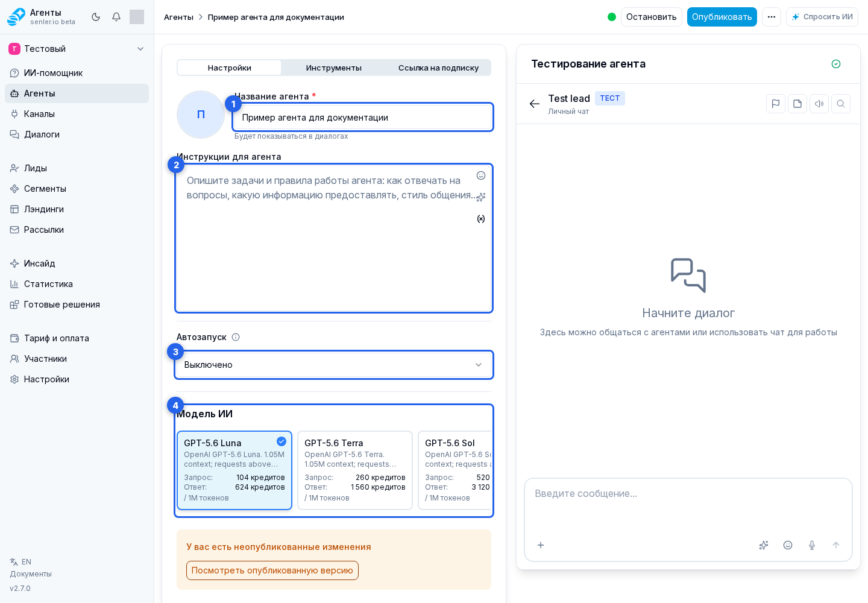Image resolution: width=868 pixels, height=603 pixels.
Task: Go back with the arrow next to Test lead
Action: 535,104
